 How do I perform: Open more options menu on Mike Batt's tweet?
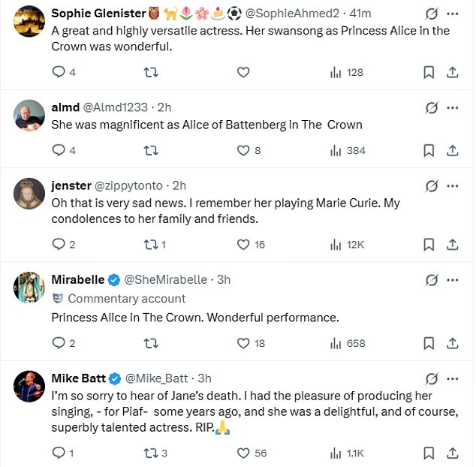(453, 377)
